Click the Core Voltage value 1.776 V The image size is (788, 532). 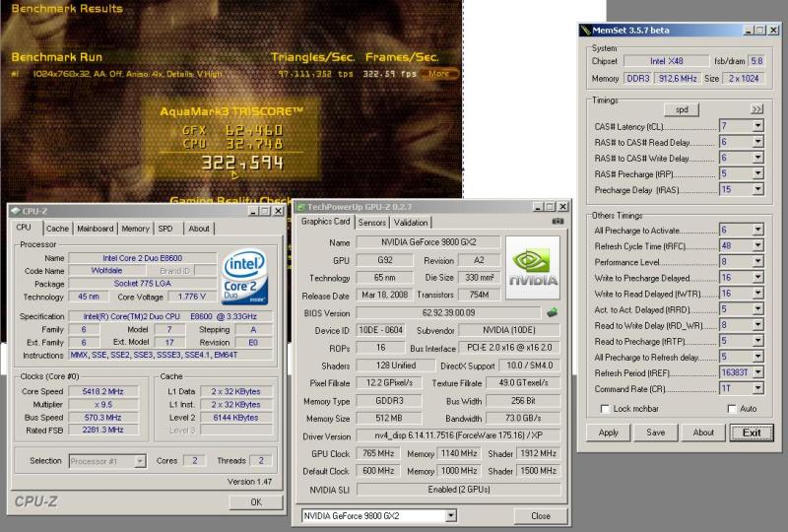tap(191, 297)
